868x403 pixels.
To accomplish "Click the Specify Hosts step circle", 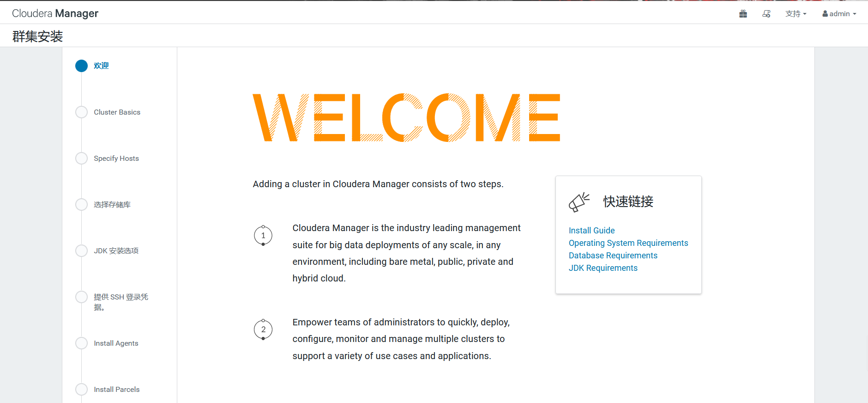I will coord(81,159).
